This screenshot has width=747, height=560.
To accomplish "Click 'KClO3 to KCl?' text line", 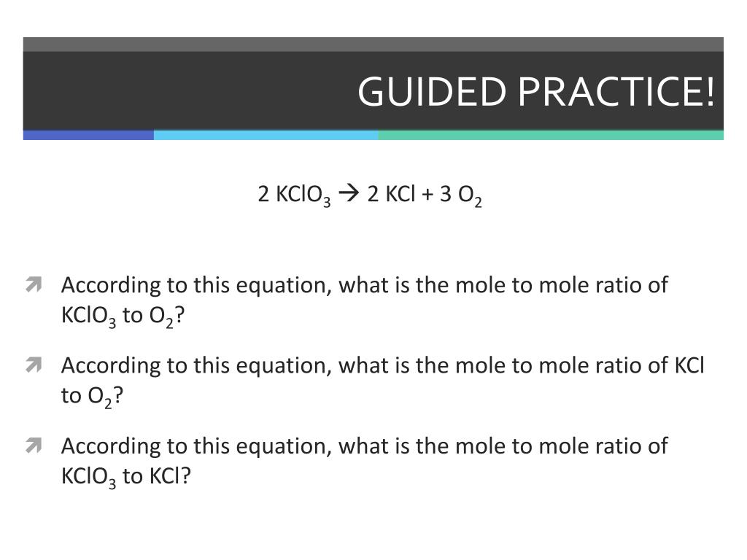I will (x=125, y=477).
